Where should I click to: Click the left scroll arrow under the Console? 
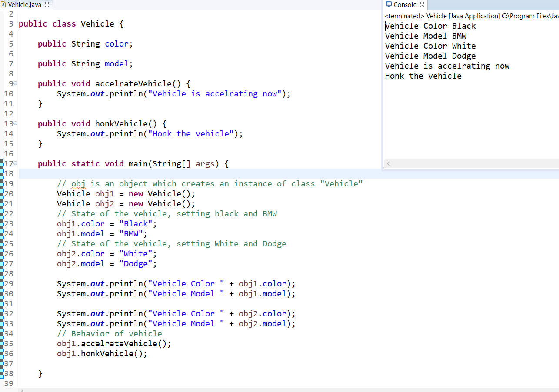point(388,163)
